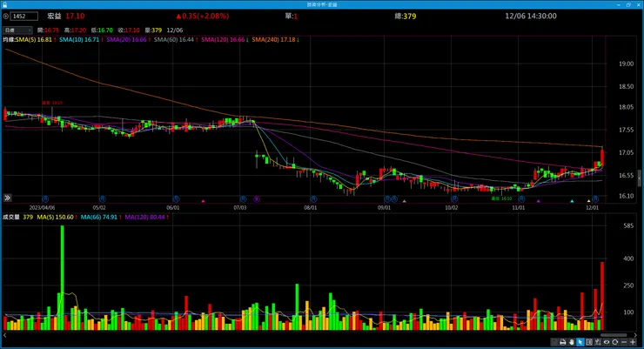
Task: Click the month marker near 11/01
Action: 521,198
